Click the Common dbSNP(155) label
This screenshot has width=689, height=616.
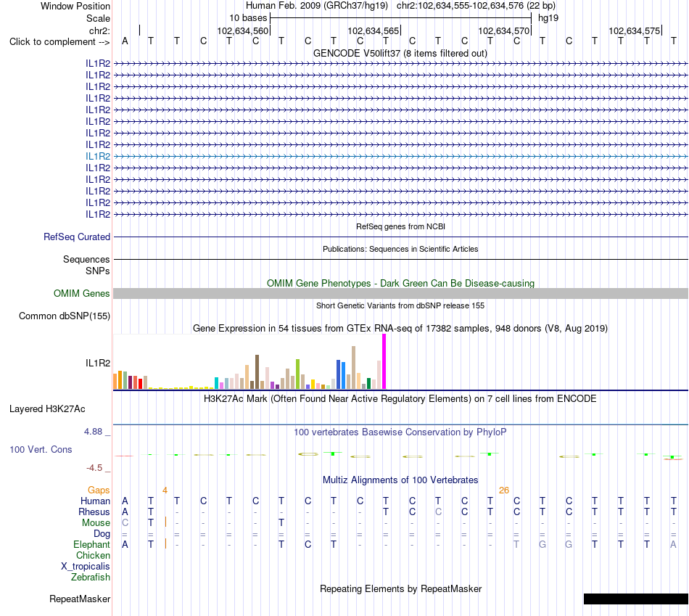(64, 316)
